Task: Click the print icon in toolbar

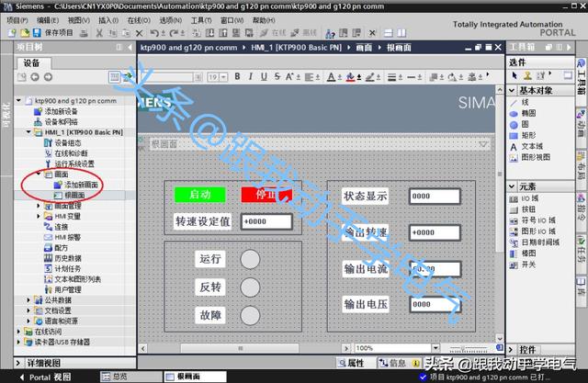Action: click(x=84, y=33)
